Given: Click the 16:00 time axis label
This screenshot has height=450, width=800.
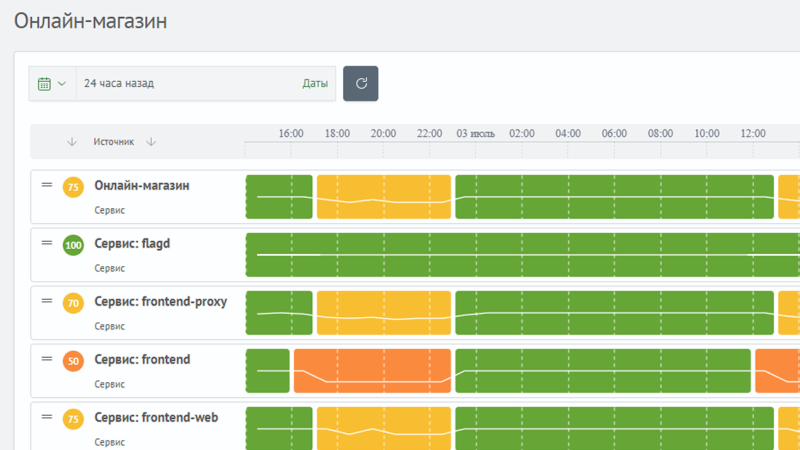Looking at the screenshot, I should pos(291,134).
